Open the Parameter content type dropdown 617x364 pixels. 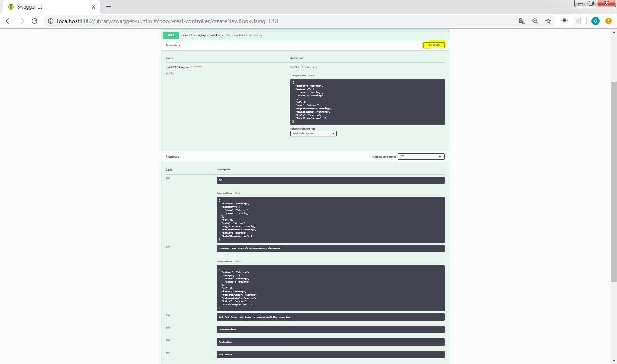click(x=313, y=134)
